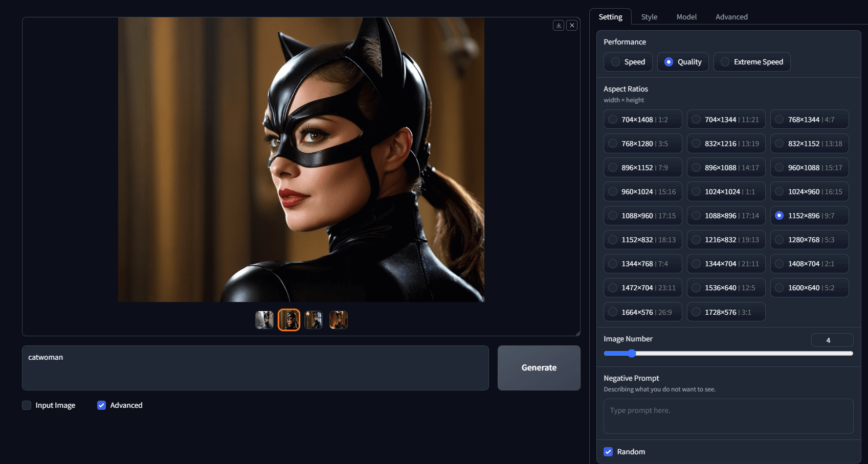Image resolution: width=868 pixels, height=464 pixels.
Task: Choose 1088×960 17:15 aspect ratio
Action: (x=643, y=216)
